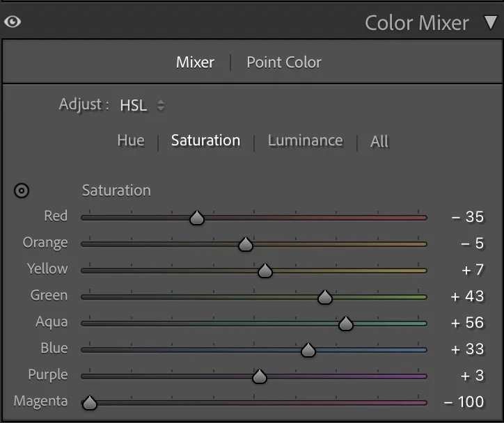Click the Yellow slider label
The width and height of the screenshot is (504, 423).
[47, 269]
